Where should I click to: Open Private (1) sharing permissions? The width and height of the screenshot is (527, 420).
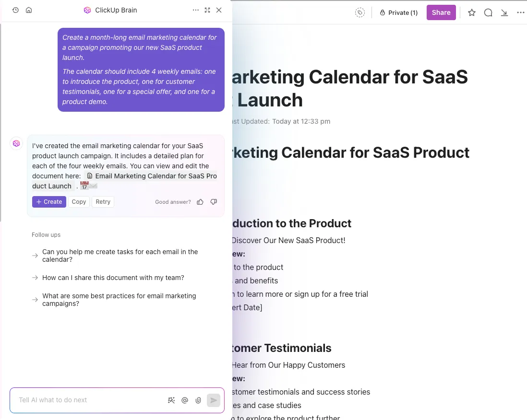pos(399,13)
